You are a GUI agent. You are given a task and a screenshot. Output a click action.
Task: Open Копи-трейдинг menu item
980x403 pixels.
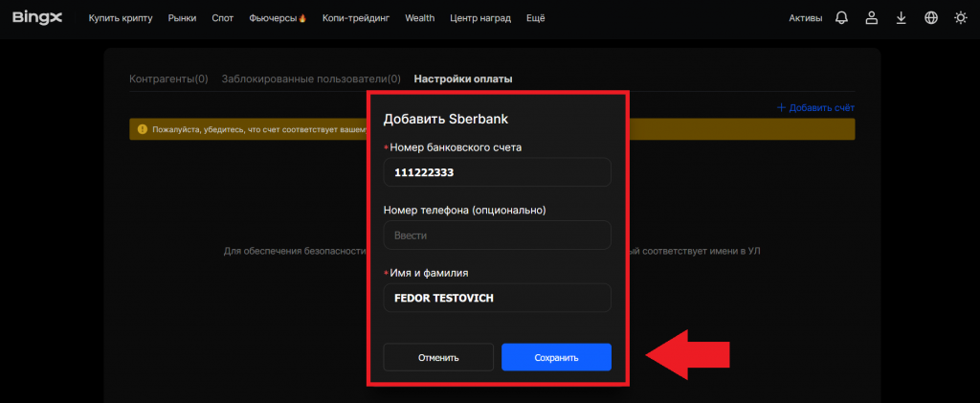point(356,18)
